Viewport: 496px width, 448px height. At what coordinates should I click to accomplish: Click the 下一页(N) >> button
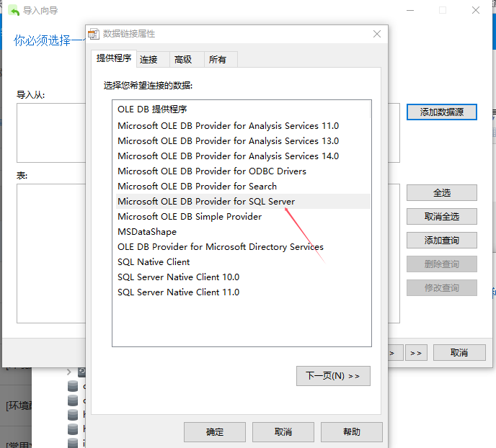tap(333, 376)
